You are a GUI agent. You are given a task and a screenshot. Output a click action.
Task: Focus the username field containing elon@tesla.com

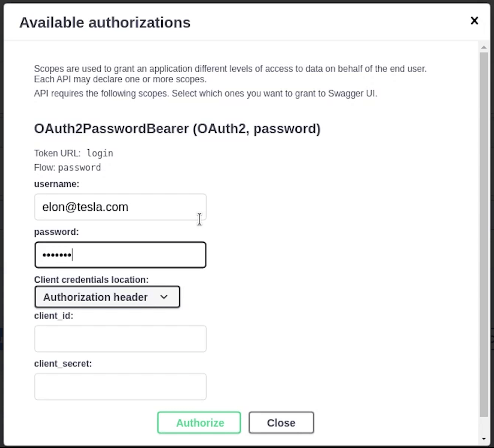tap(120, 207)
